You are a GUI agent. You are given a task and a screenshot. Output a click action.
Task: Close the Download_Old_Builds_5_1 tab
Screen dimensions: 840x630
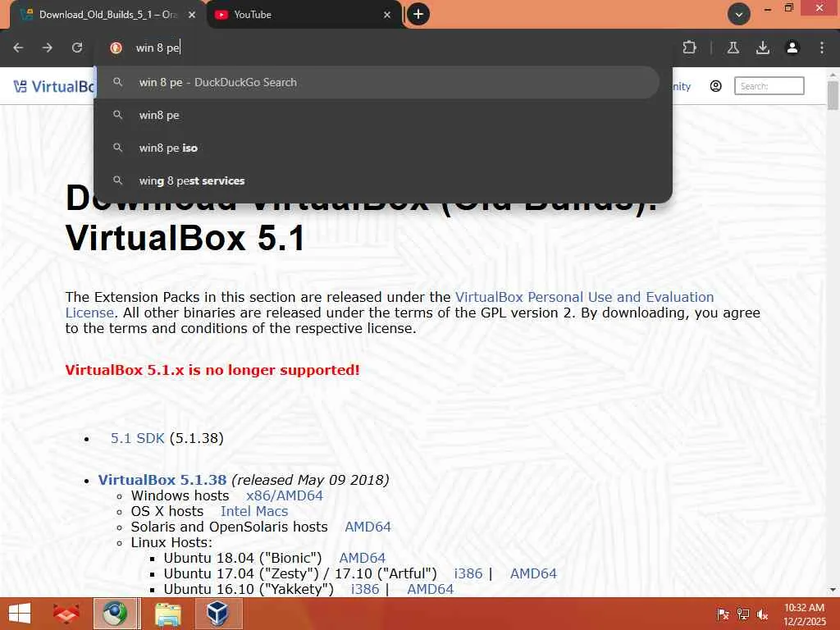192,15
